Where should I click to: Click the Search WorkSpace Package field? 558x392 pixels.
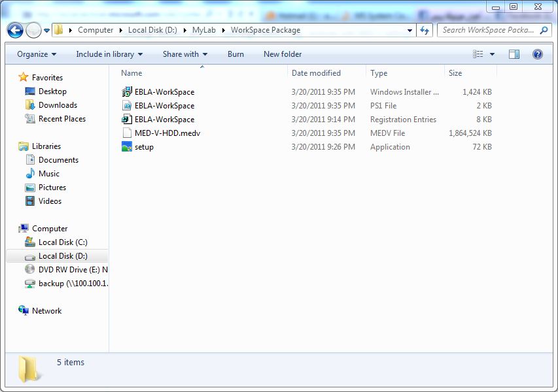(x=487, y=30)
